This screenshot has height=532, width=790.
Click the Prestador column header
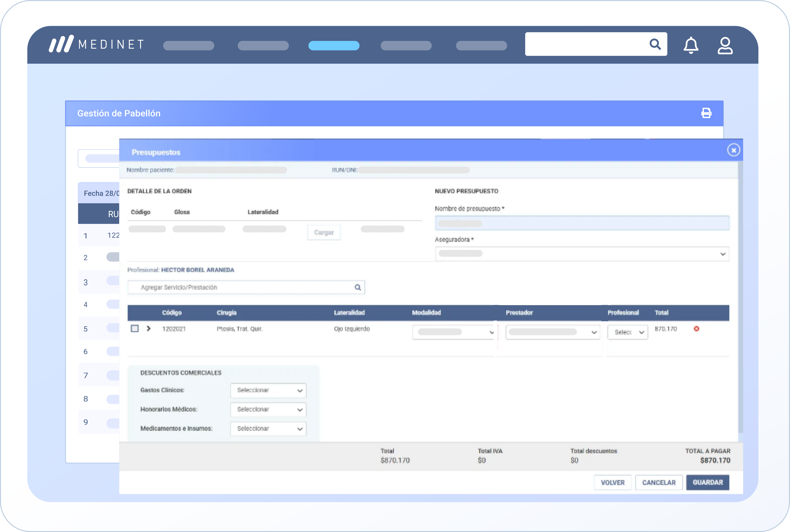click(519, 312)
